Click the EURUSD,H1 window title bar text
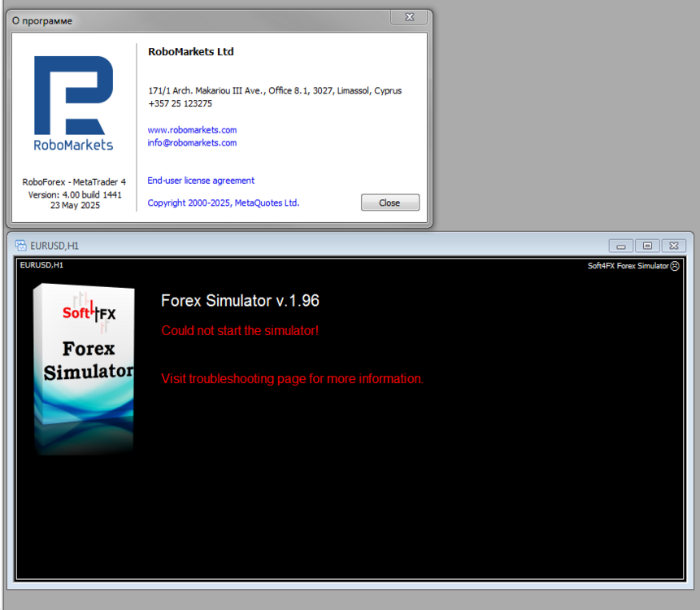 [x=54, y=246]
